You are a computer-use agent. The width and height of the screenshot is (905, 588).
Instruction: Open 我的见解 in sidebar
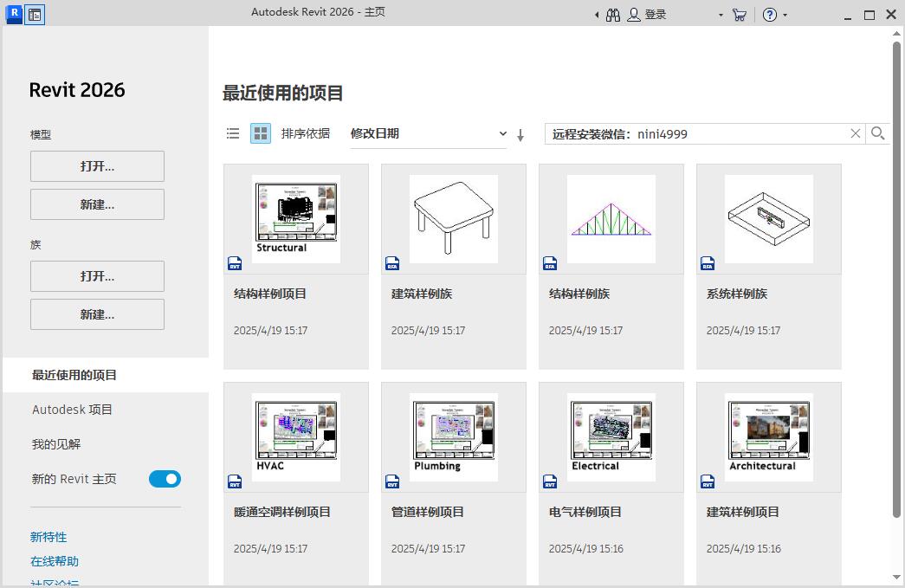coord(56,444)
